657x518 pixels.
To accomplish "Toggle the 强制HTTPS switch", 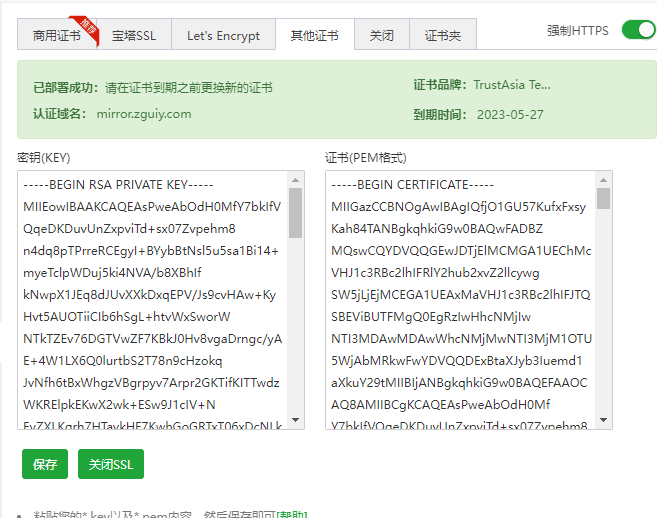I will pyautogui.click(x=638, y=30).
